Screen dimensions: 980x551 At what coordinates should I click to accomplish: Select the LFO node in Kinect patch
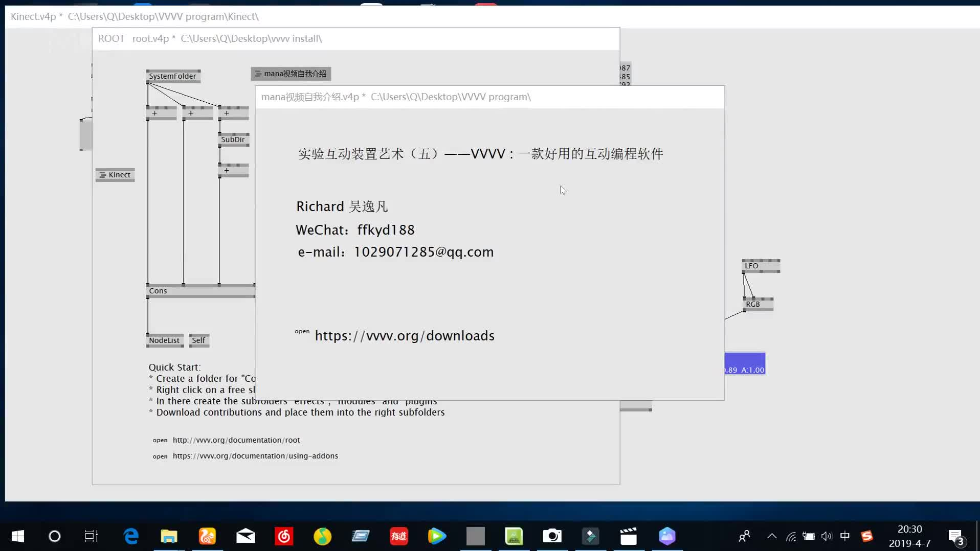(x=761, y=266)
